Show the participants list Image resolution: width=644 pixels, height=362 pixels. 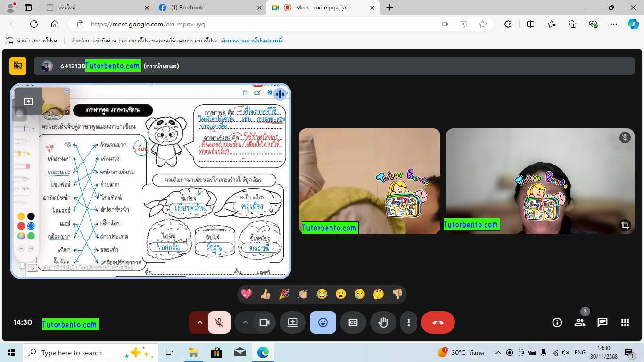click(579, 322)
